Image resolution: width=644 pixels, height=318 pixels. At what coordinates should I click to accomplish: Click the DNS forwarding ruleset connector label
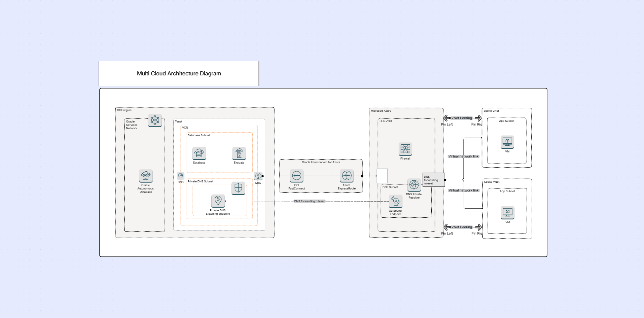pos(310,201)
